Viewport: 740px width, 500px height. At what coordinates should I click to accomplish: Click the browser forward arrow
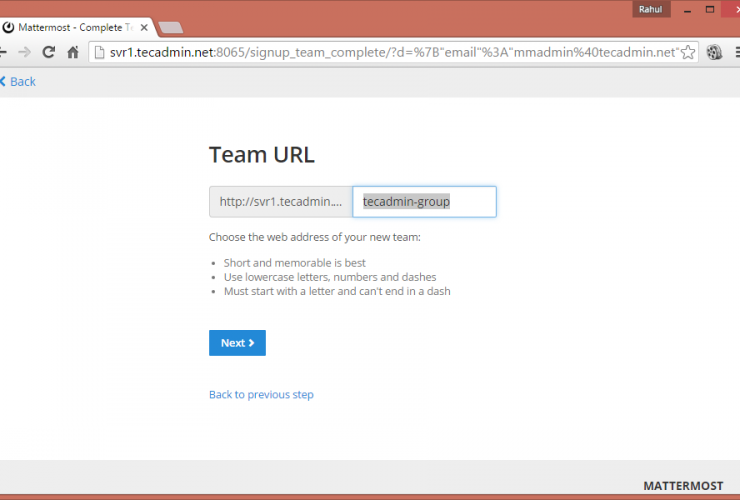coord(24,52)
